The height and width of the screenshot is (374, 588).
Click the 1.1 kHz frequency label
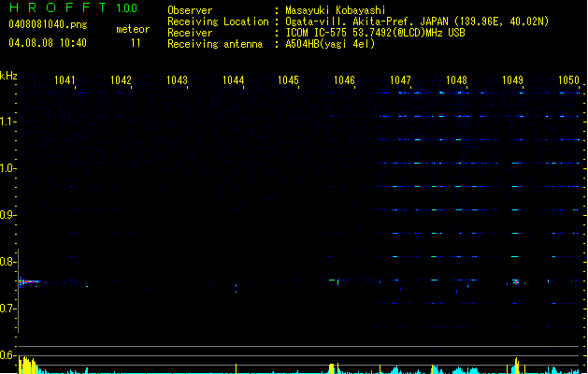[7, 122]
